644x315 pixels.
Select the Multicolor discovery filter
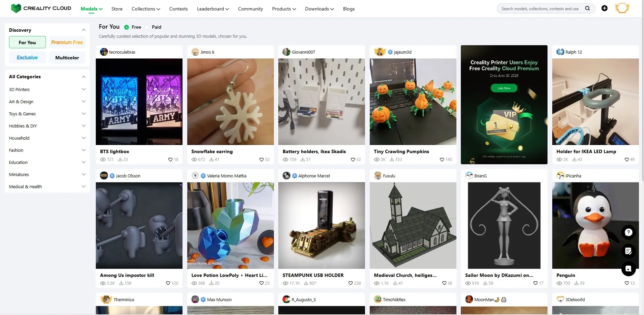[67, 58]
